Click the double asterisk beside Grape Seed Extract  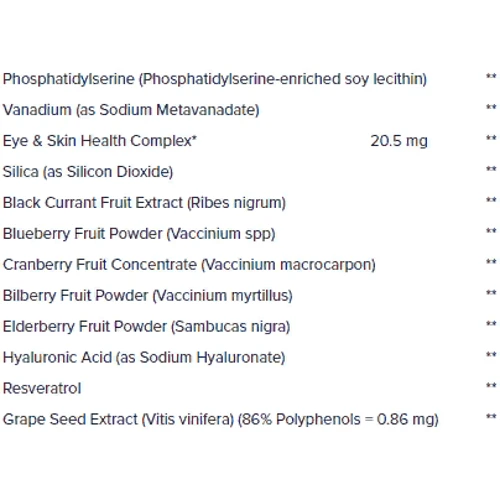coord(491,417)
